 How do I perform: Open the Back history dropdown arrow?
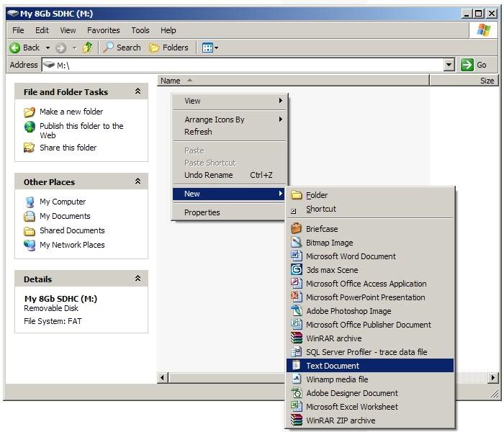(x=48, y=48)
